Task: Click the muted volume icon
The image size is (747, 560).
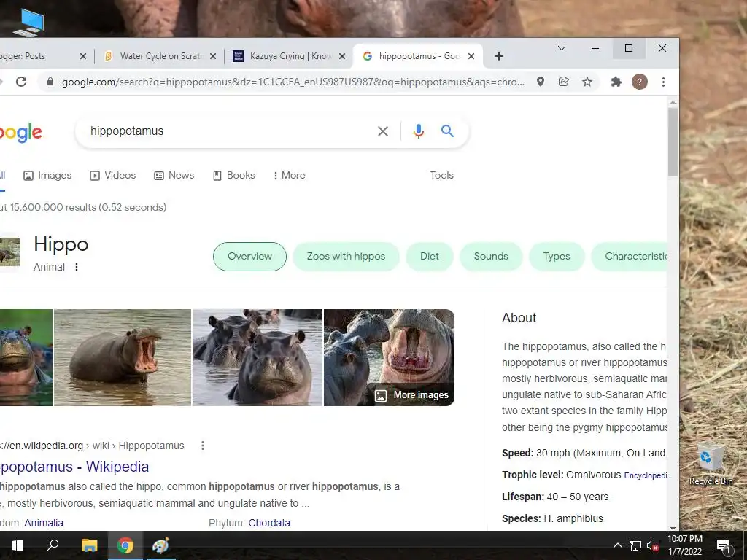Action: click(x=652, y=545)
